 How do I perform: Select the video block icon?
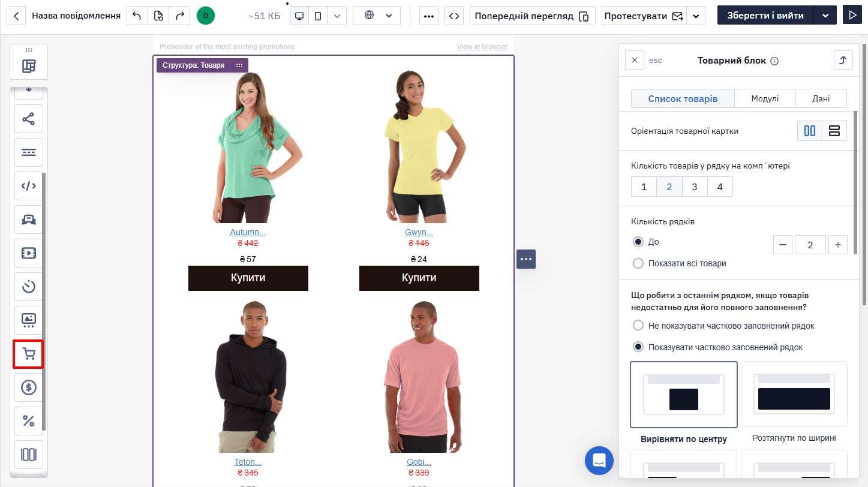(x=29, y=252)
